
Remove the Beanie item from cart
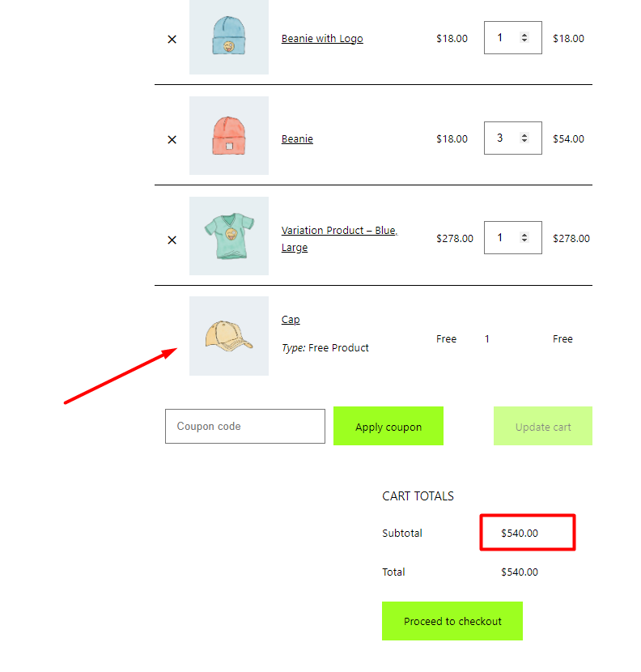coord(172,140)
